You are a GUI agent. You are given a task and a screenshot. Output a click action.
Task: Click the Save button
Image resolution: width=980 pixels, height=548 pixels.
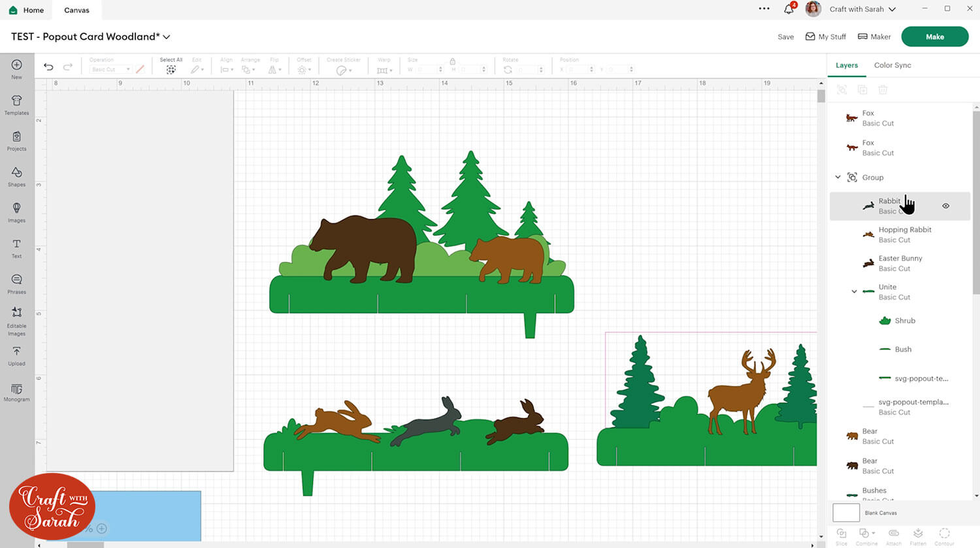(785, 37)
